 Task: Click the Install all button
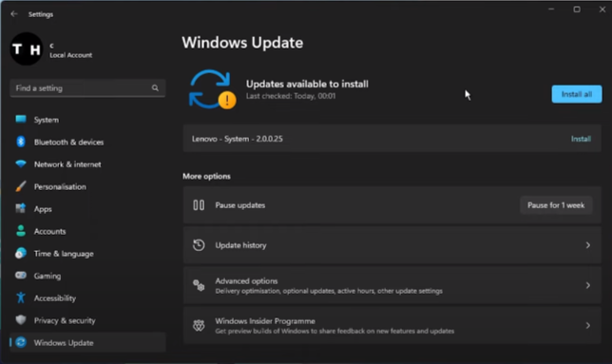click(577, 94)
